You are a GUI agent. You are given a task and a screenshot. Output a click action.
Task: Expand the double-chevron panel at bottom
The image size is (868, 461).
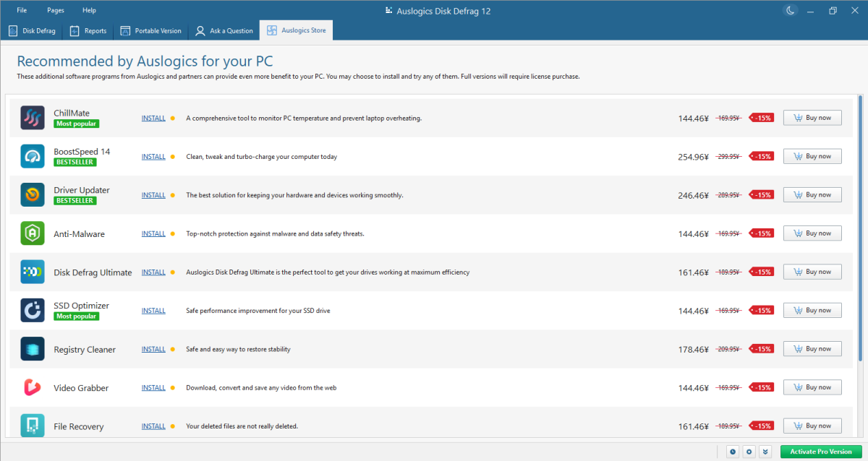tap(766, 452)
